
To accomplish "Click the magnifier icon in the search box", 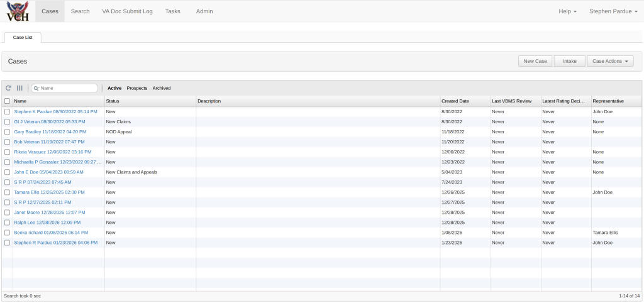I will (x=36, y=89).
